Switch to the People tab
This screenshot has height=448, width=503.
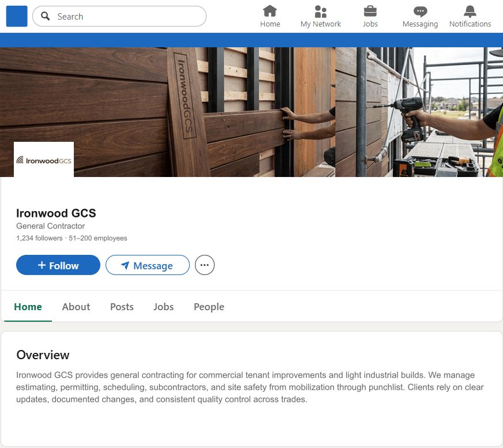(x=209, y=306)
